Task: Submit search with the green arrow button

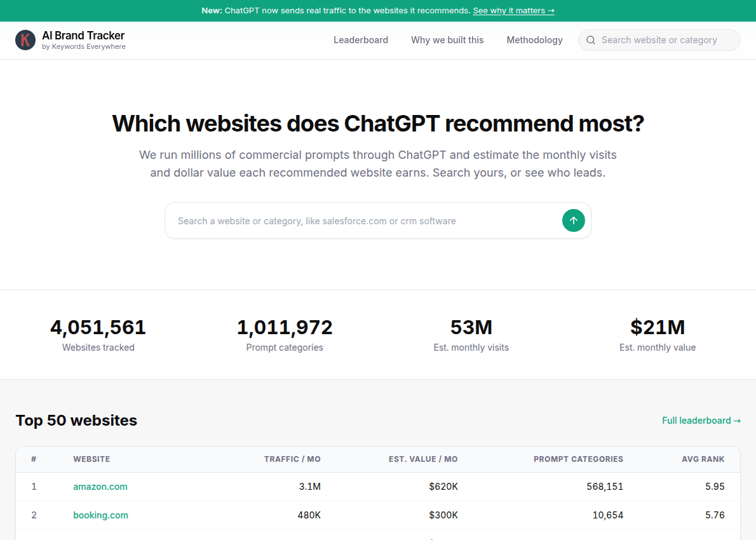Action: pos(573,220)
